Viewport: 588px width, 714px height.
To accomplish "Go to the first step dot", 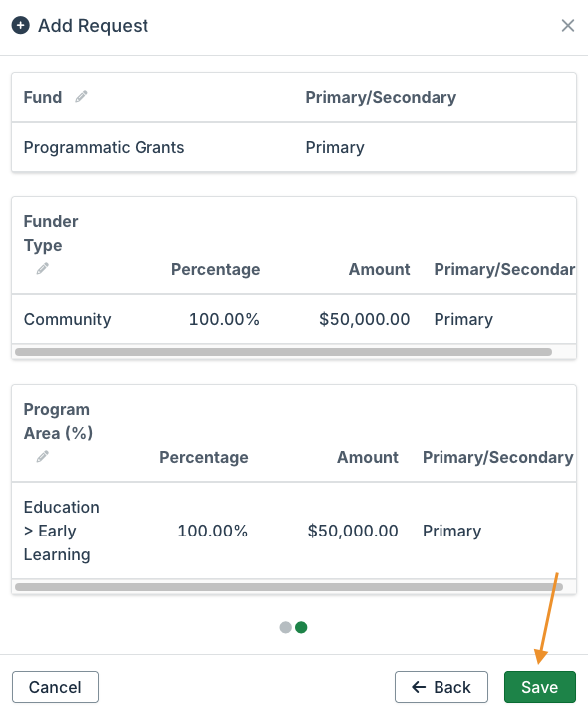I will tap(285, 627).
